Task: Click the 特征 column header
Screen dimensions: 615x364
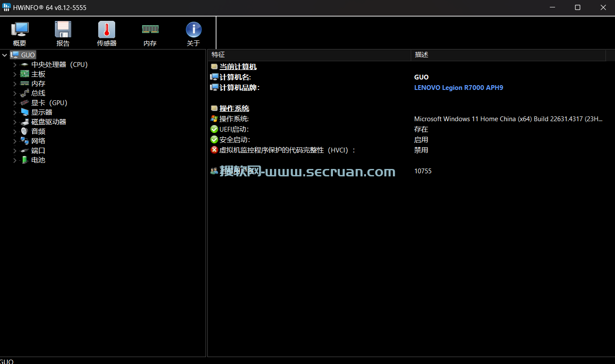Action: pyautogui.click(x=309, y=55)
